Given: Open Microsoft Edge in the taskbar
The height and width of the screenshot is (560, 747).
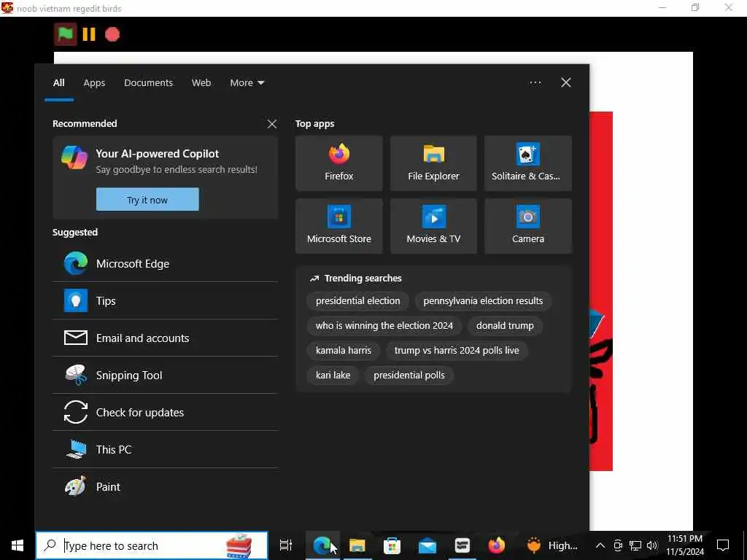Looking at the screenshot, I should (x=322, y=545).
